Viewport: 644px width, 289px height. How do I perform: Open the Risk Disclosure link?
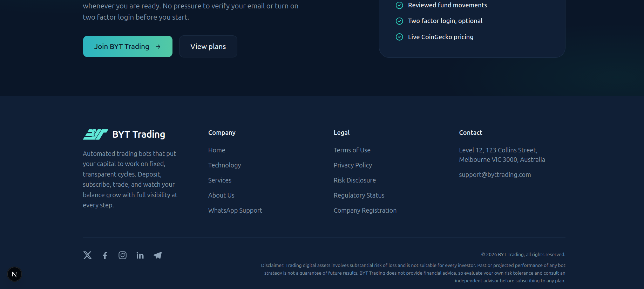point(355,180)
